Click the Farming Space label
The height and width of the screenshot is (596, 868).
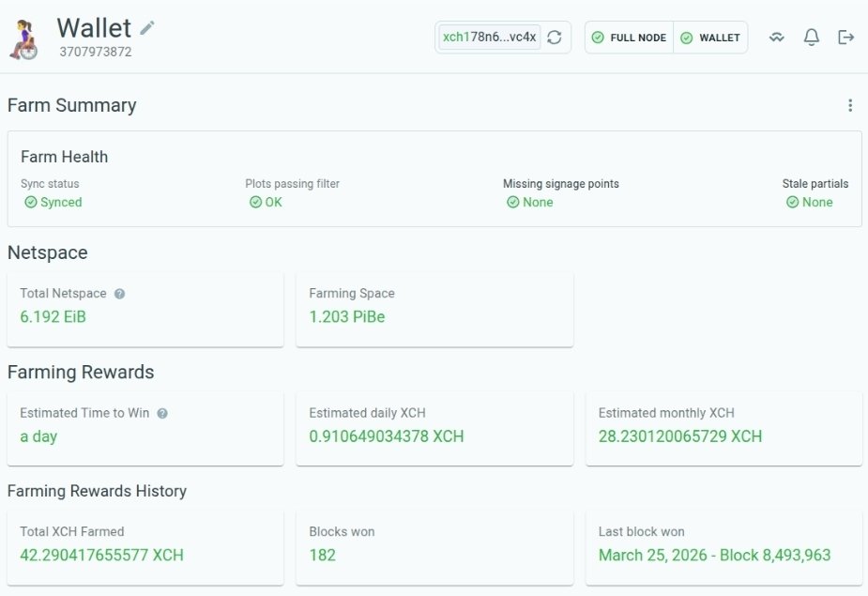click(352, 294)
